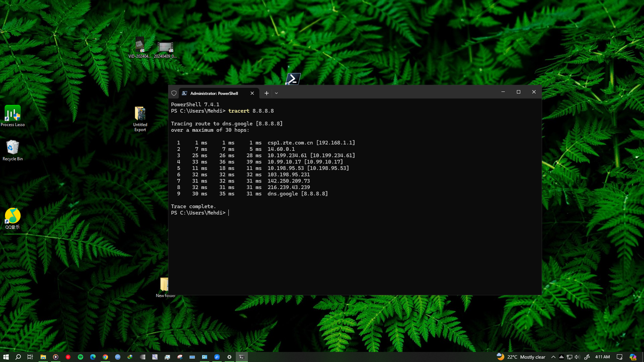Click the last prompt 'PS C:\Users\Mehdi>'
Screen dimensions: 644x362
point(198,213)
